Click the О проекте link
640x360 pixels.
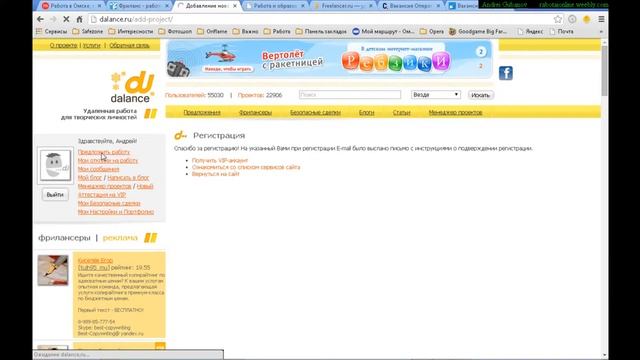pos(63,45)
